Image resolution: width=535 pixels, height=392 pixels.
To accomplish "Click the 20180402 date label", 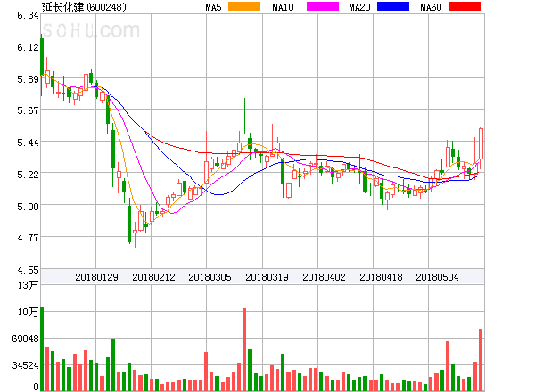I will point(324,277).
